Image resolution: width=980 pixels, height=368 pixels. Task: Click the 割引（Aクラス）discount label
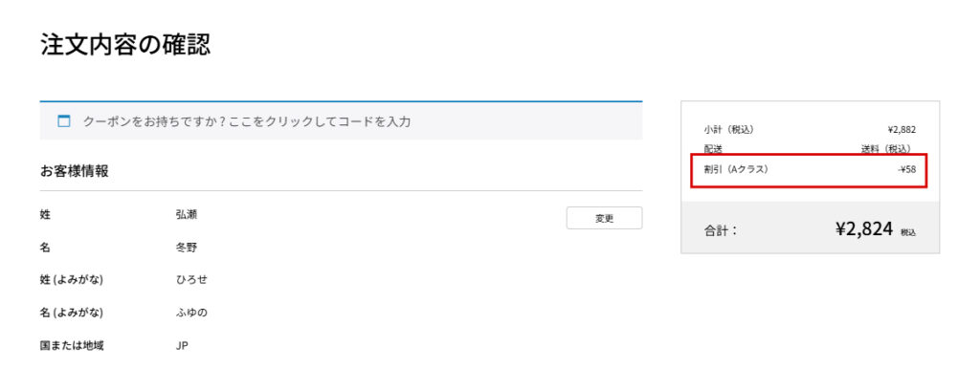point(736,169)
